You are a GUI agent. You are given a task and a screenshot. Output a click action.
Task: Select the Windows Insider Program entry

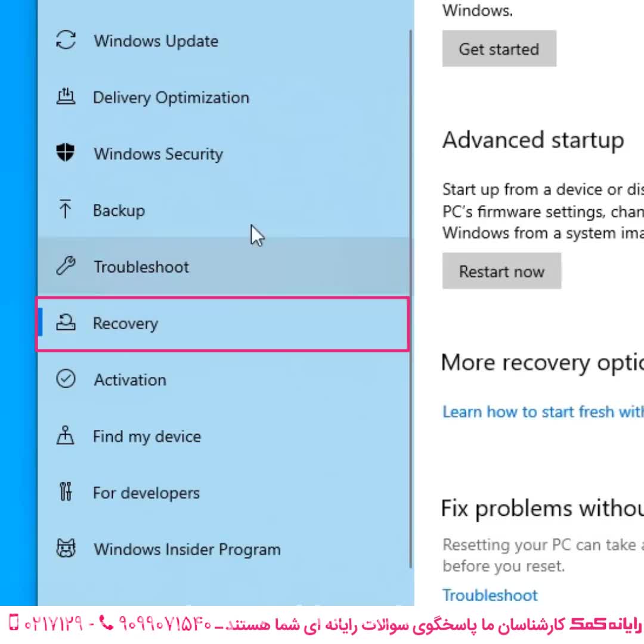[x=187, y=549]
